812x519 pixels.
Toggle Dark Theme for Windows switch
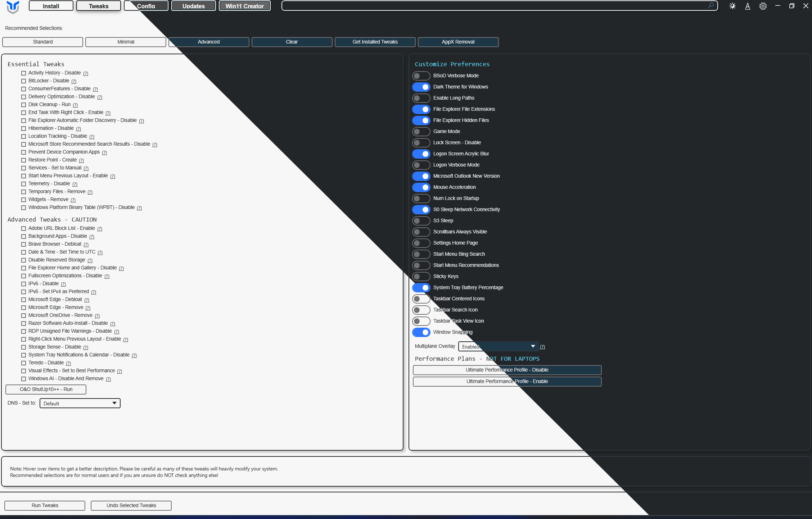(421, 87)
